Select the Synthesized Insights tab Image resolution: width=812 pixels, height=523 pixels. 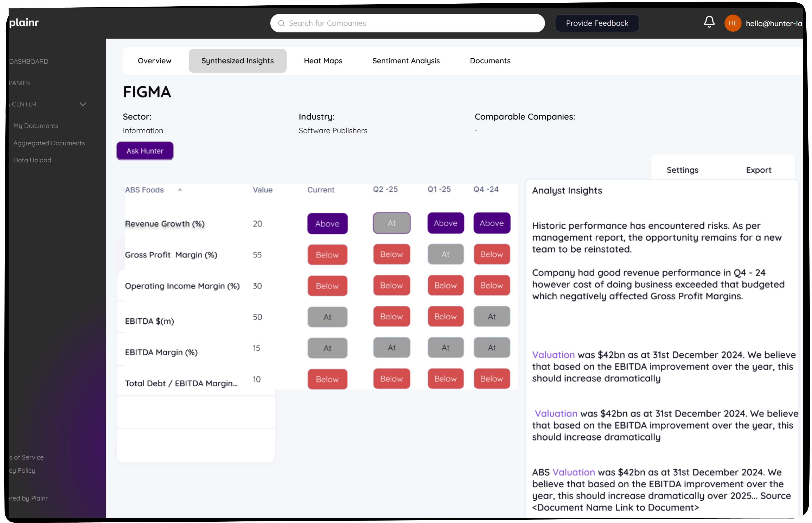click(x=237, y=61)
